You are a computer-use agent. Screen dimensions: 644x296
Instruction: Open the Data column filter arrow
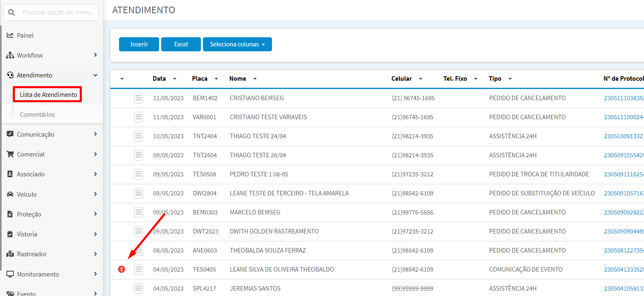[x=175, y=79]
